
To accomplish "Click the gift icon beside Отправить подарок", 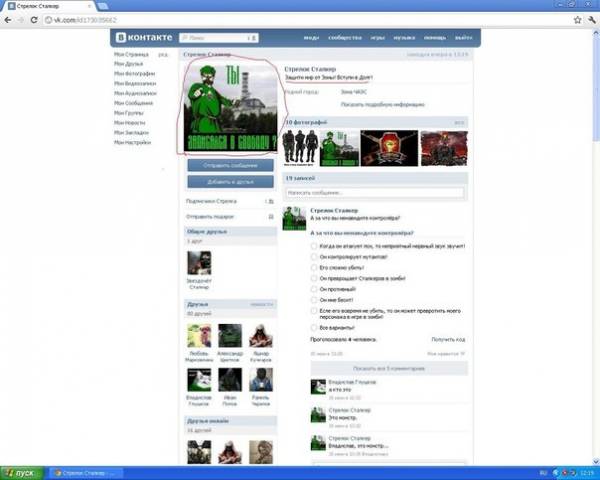I will pos(270,214).
